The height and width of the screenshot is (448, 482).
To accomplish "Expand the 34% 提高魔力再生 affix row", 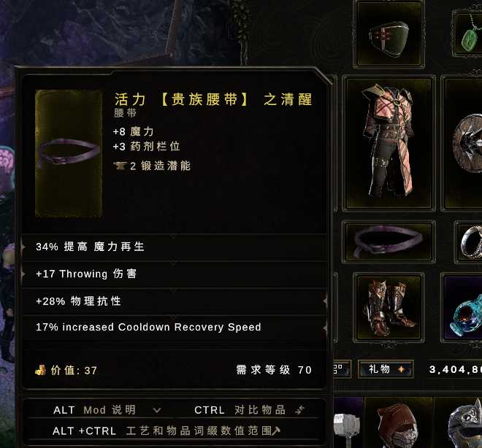I will coord(174,247).
